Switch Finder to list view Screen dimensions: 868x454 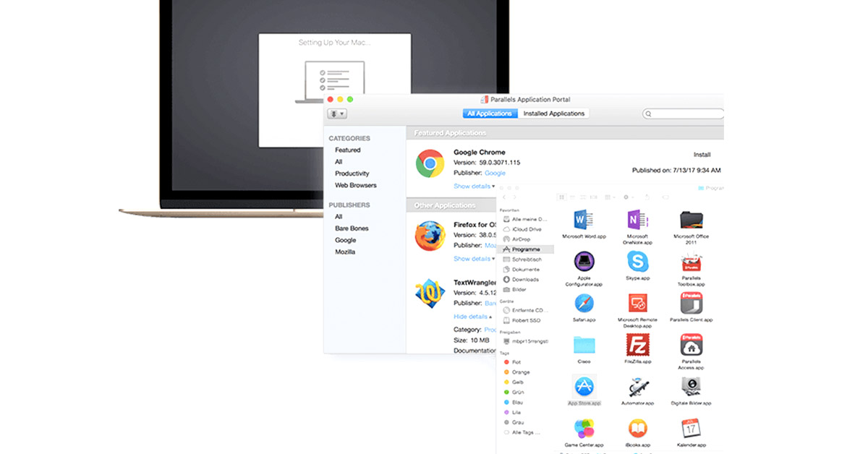(x=573, y=197)
